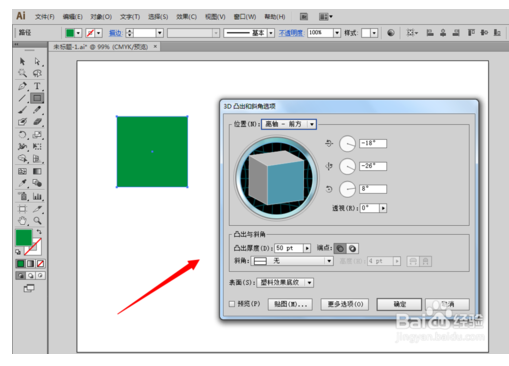This screenshot has height=366, width=509.
Task: Select the Magic Wand tool
Action: [22, 73]
